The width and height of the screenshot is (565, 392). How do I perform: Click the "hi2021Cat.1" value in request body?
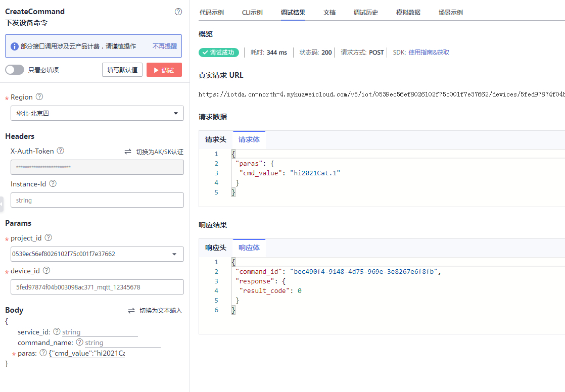coord(315,173)
